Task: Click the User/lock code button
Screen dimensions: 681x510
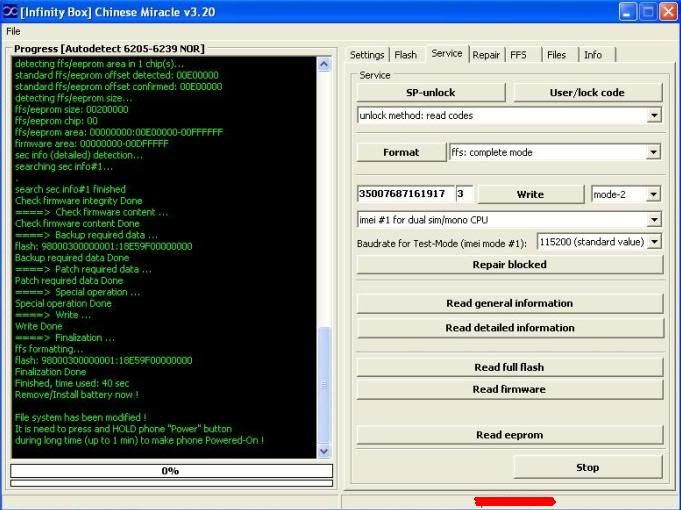Action: tap(587, 93)
